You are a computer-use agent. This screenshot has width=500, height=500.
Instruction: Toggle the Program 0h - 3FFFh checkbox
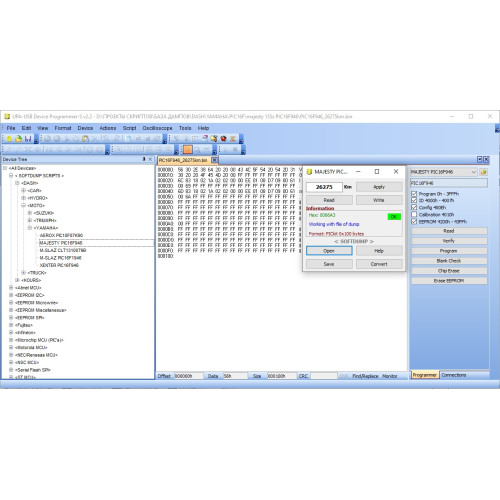414,194
